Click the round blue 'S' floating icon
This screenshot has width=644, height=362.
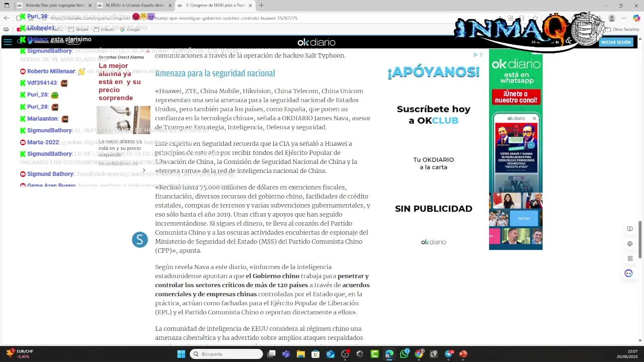coord(140,240)
